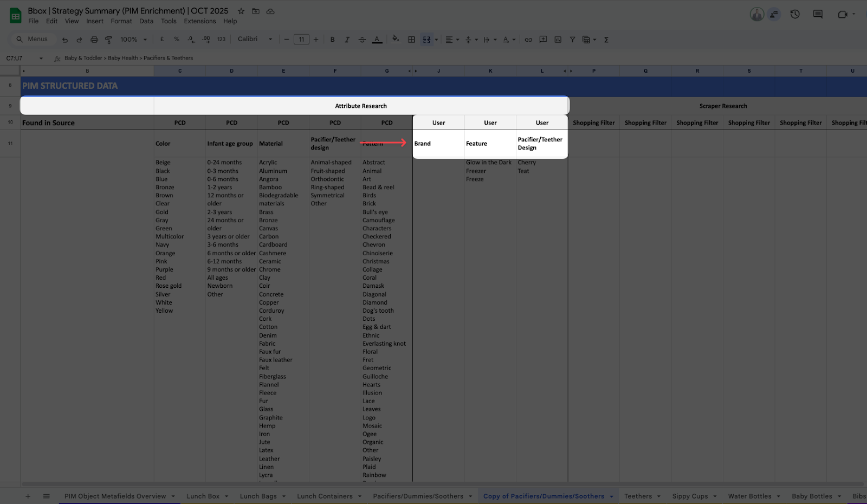
Task: Switch to the Teethers sheet tab
Action: pos(638,496)
